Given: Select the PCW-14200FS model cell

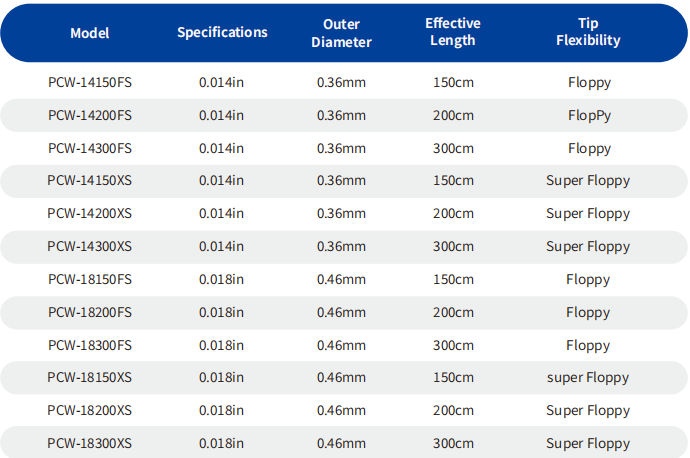Looking at the screenshot, I should (x=90, y=115).
